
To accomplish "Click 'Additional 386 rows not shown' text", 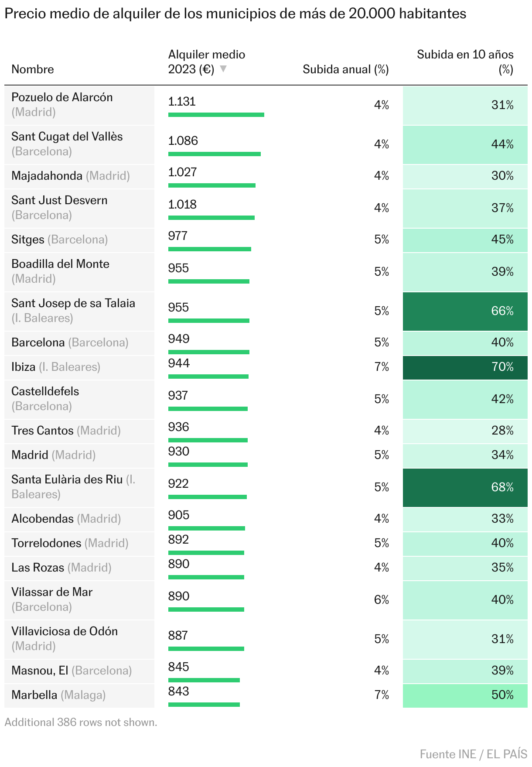I will pos(81,722).
